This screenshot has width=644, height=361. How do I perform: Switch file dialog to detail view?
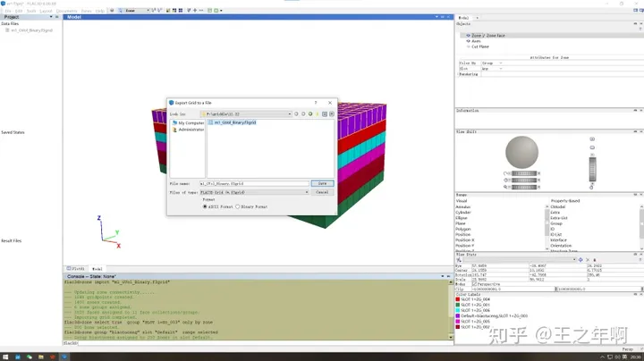(332, 114)
